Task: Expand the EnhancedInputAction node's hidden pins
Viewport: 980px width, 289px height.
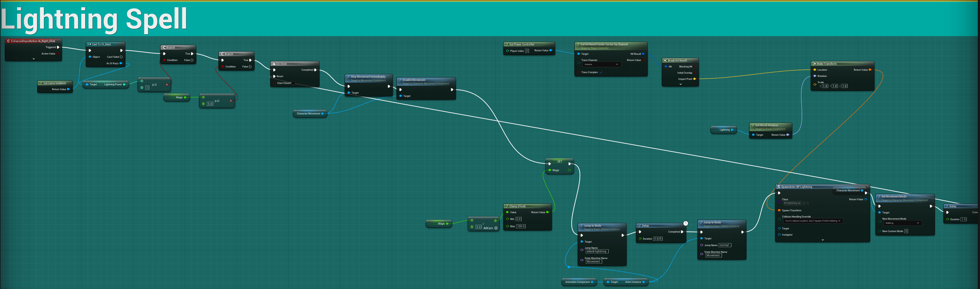Action: [x=33, y=59]
